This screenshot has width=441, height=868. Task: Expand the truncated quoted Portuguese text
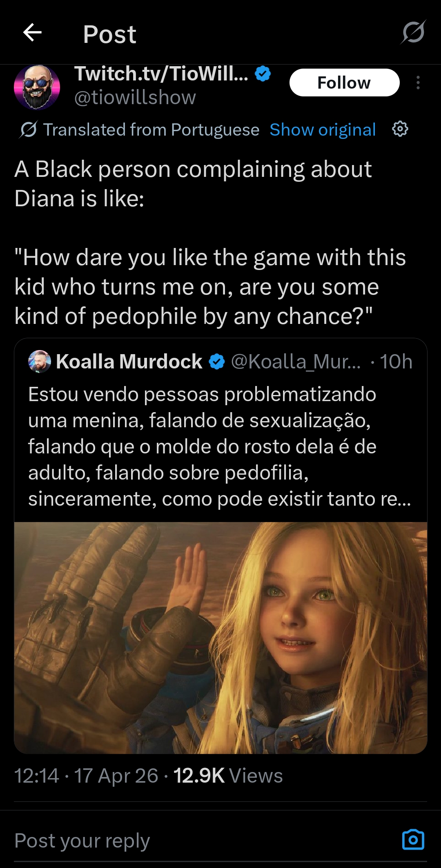(220, 446)
